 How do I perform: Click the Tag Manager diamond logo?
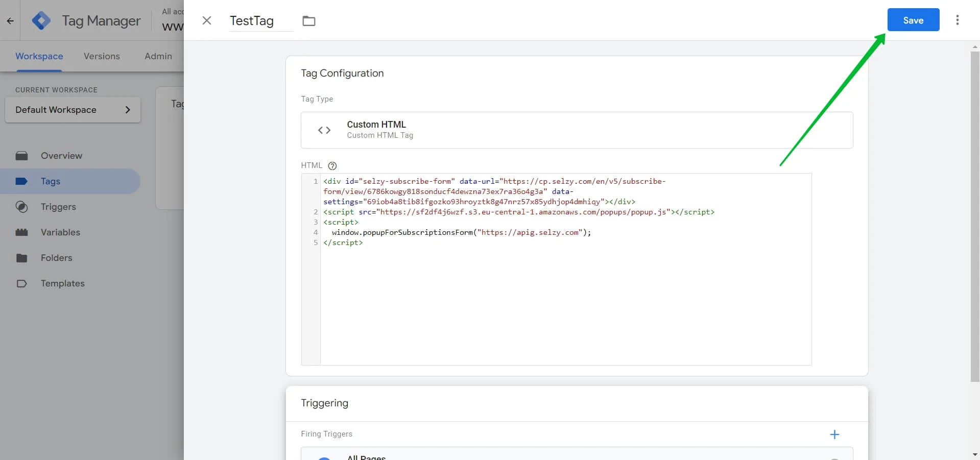coord(41,20)
